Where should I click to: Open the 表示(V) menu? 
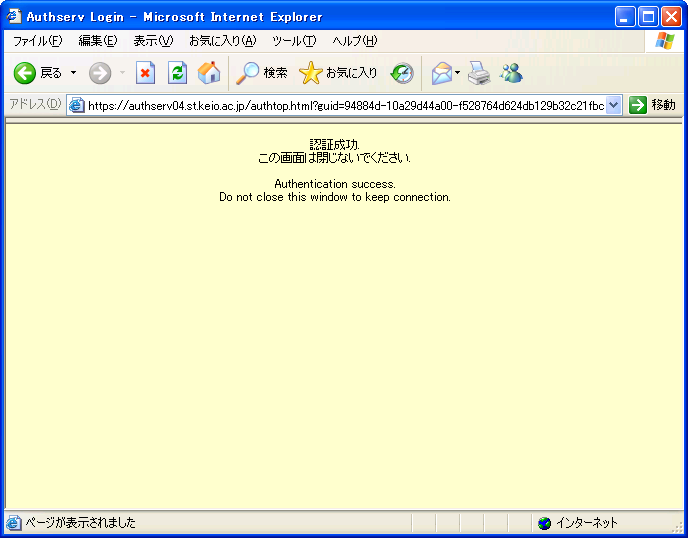point(153,41)
